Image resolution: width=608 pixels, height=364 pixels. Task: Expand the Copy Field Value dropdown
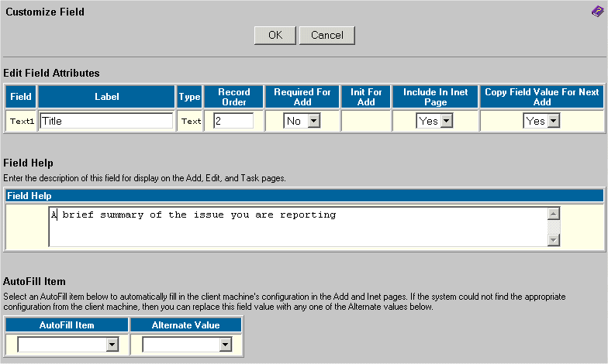tap(542, 121)
